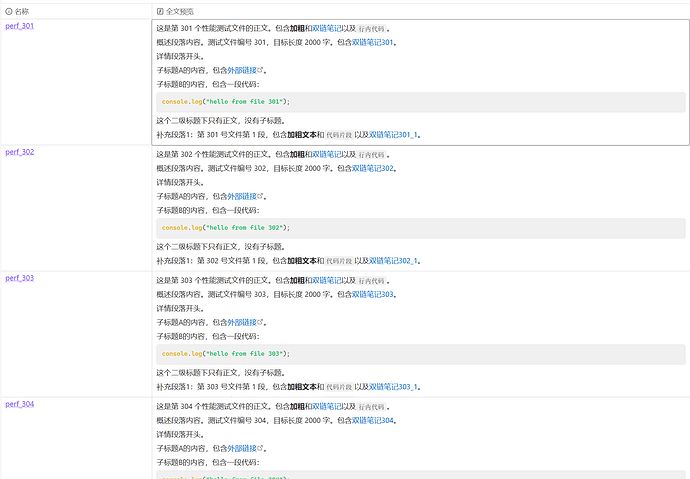Open the perf_303 note link
690x479 pixels.
click(19, 278)
